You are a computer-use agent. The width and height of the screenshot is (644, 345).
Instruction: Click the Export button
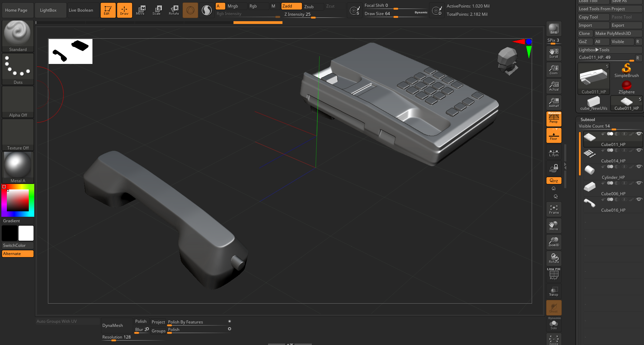[627, 25]
